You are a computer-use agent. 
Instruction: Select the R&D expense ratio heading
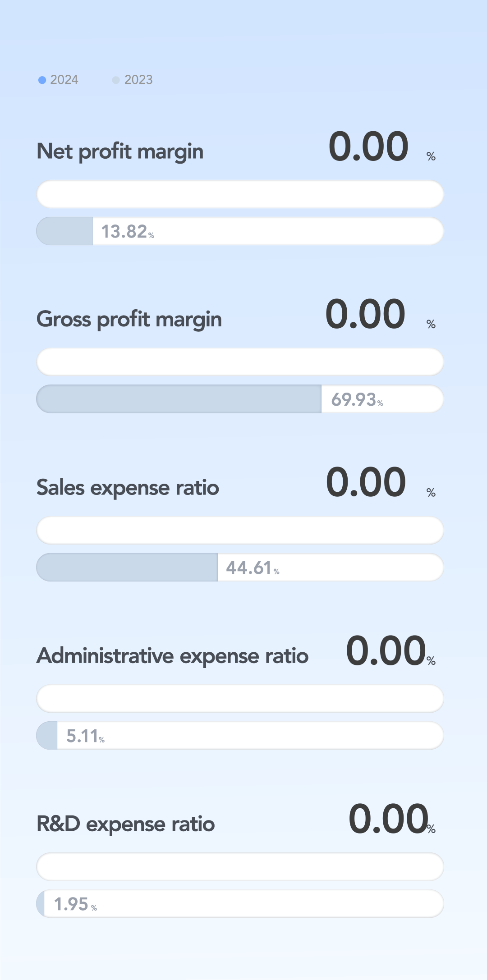click(125, 824)
